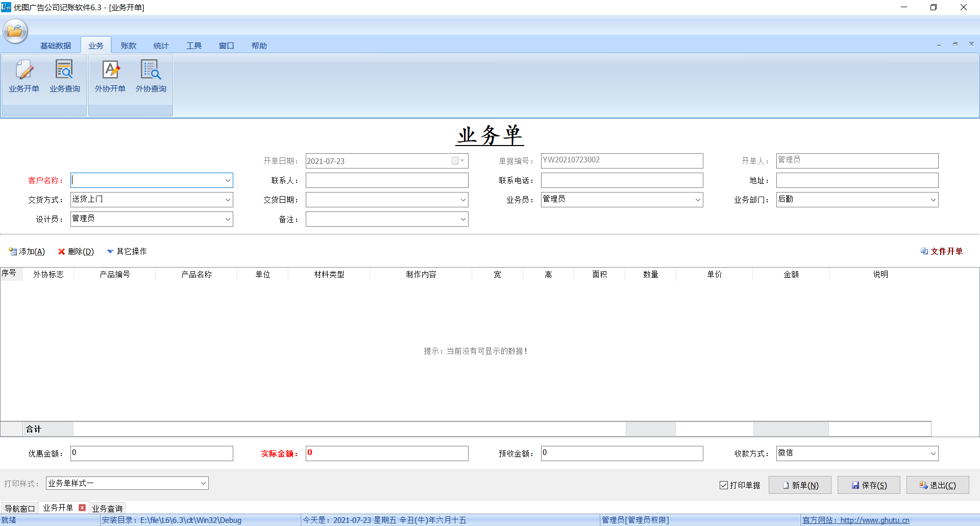Image resolution: width=980 pixels, height=526 pixels.
Task: Click 删除(D) red cross icon
Action: pos(61,251)
